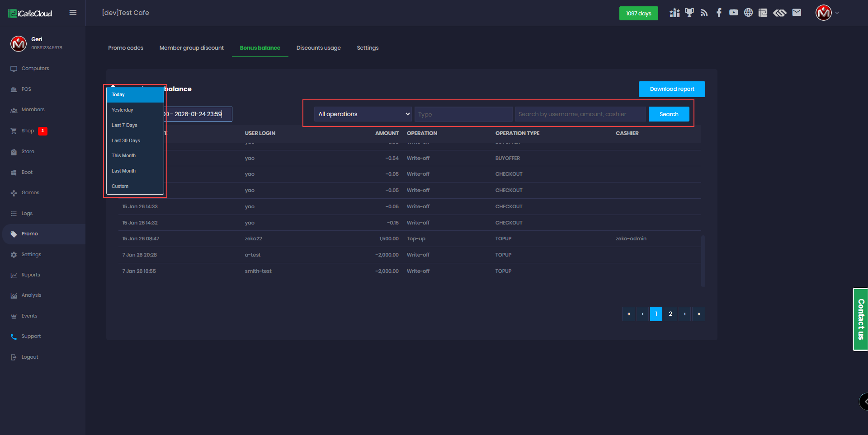
Task: Open the mail envelope icon
Action: tap(797, 13)
